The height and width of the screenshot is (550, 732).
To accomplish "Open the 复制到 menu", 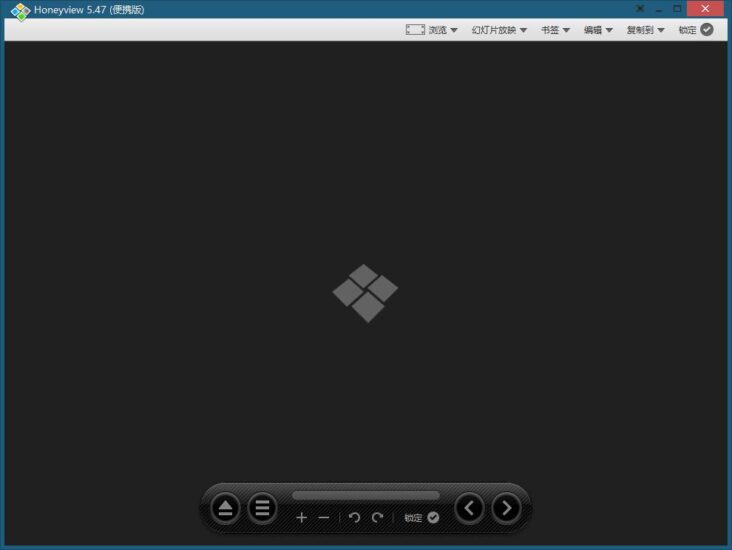I will point(645,30).
